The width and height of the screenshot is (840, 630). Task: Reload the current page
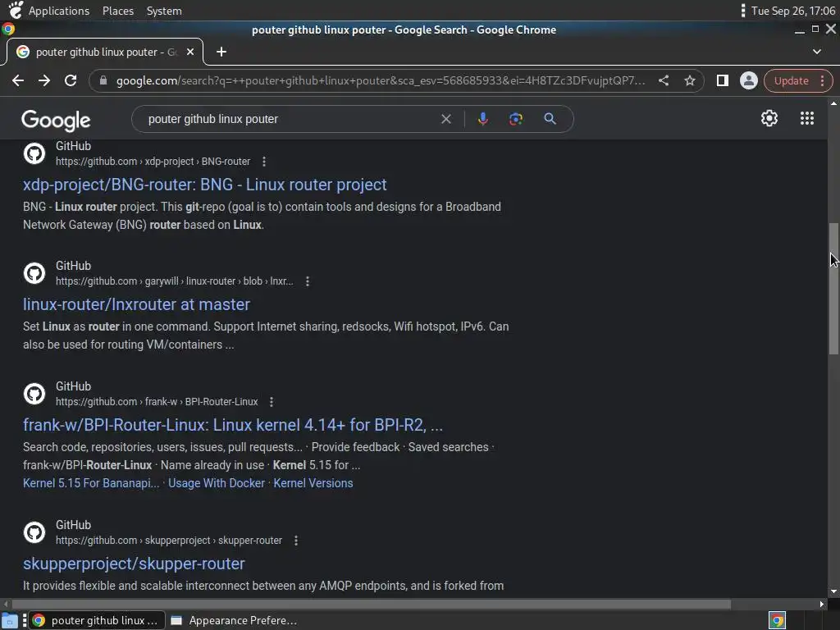pyautogui.click(x=71, y=80)
